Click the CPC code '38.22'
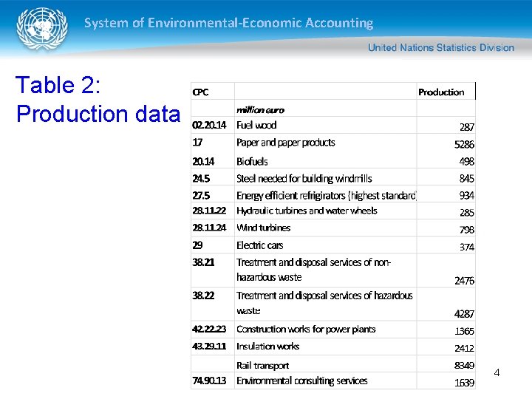 (x=203, y=296)
